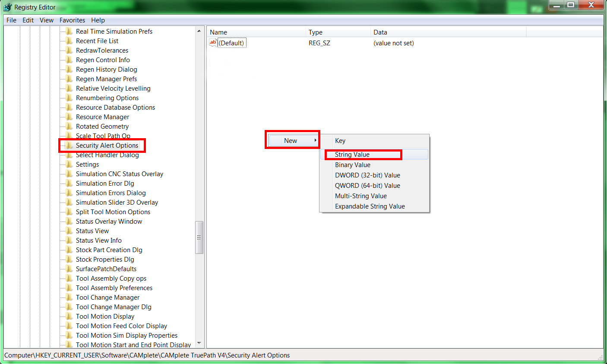Click the REG_SZ type cell
The width and height of the screenshot is (607, 364).
point(319,43)
